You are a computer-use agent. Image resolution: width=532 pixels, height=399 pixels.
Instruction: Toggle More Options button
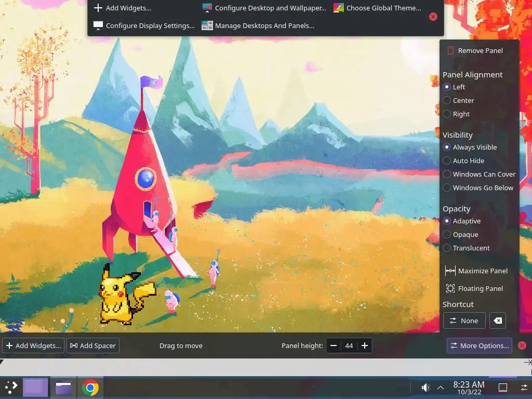click(x=479, y=345)
